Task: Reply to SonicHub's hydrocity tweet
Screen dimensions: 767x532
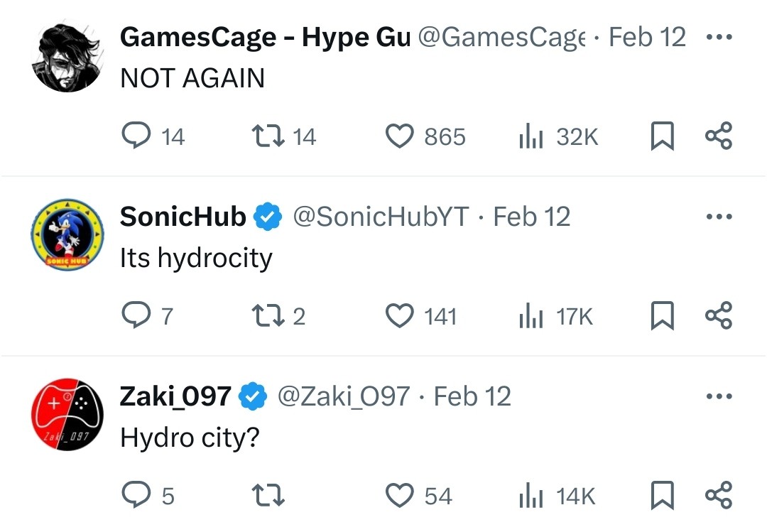Action: pyautogui.click(x=136, y=315)
